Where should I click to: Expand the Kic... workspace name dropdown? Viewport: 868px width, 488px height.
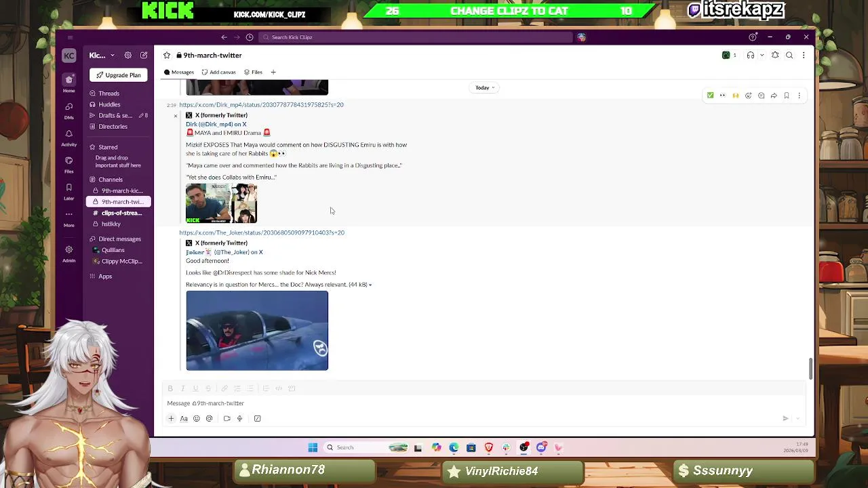[x=101, y=56]
